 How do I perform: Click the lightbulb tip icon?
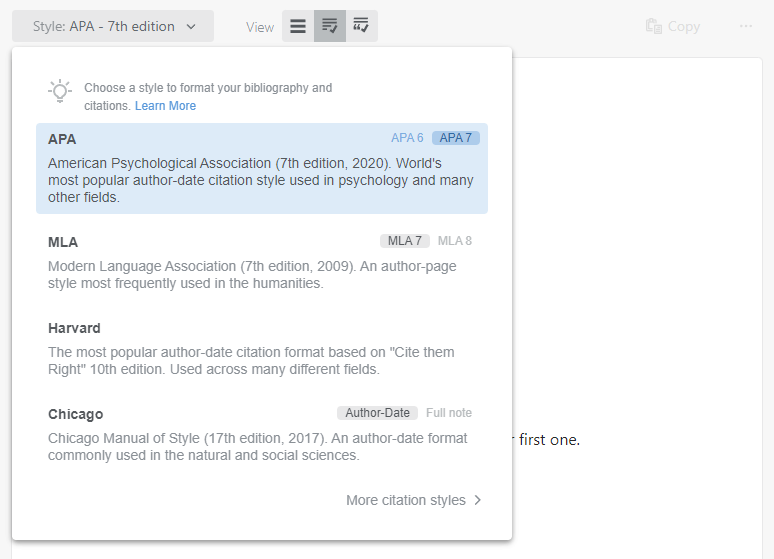(x=60, y=91)
